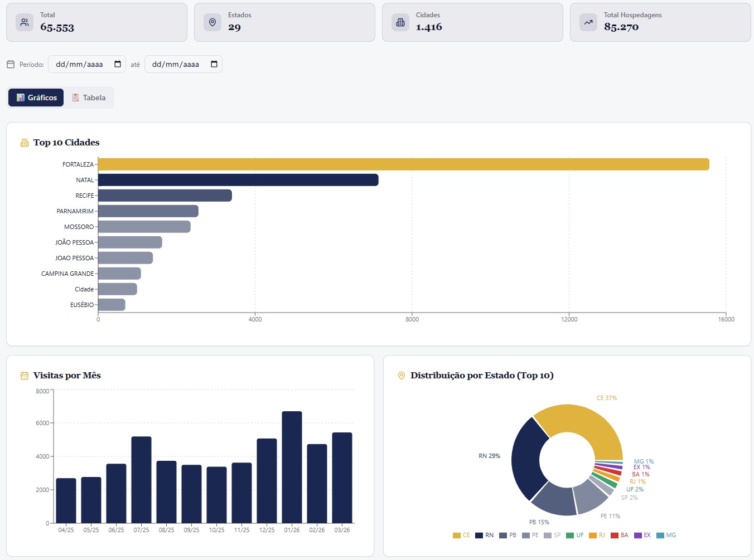The width and height of the screenshot is (754, 560).
Task: Click the 12/25 bar in Visitas por Mês
Action: [x=267, y=481]
